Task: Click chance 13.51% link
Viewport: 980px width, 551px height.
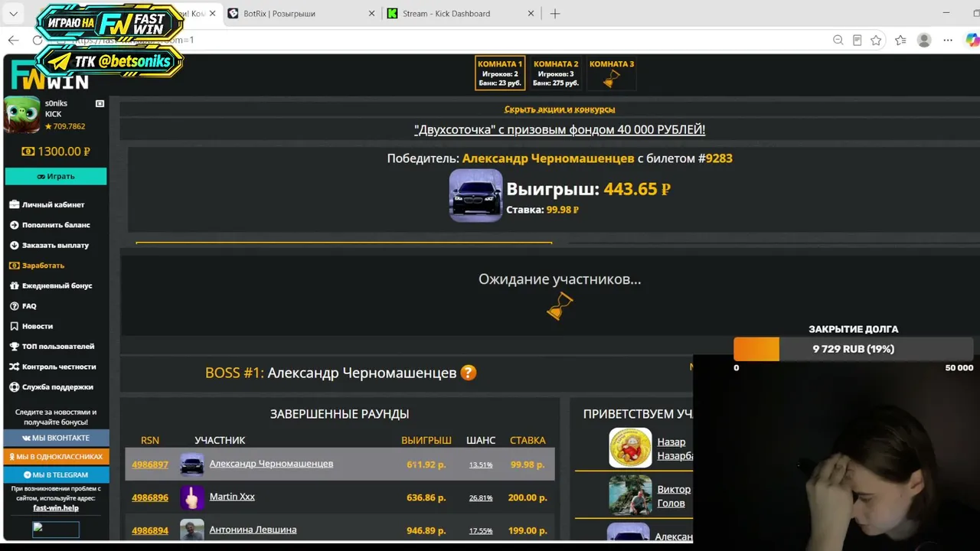Action: (x=481, y=465)
